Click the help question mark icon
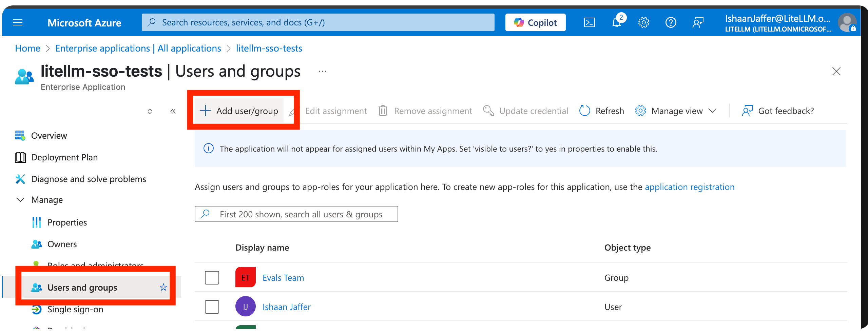The height and width of the screenshot is (333, 868). pyautogui.click(x=671, y=23)
